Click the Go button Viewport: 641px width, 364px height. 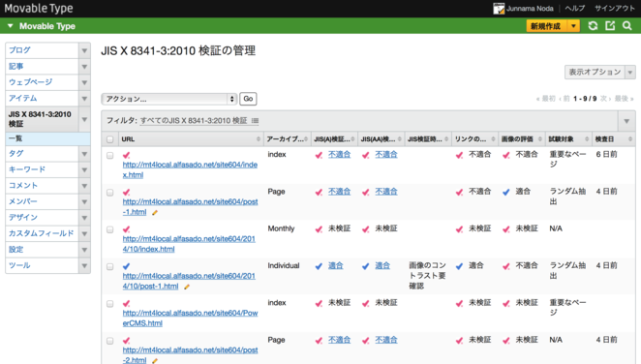click(248, 99)
